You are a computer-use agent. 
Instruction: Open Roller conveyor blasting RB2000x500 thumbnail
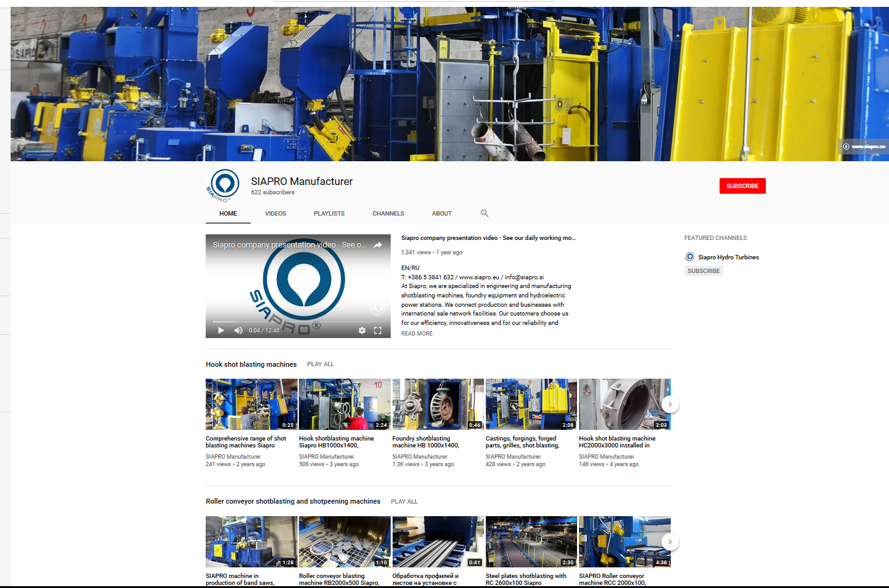point(344,542)
